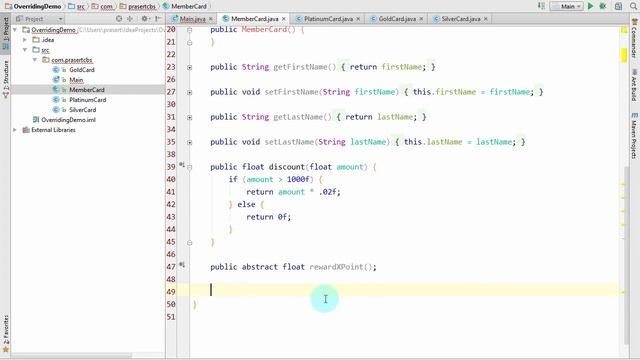Click com breadcrumb in navigation bar
This screenshot has height=360, width=640.
[x=102, y=6]
